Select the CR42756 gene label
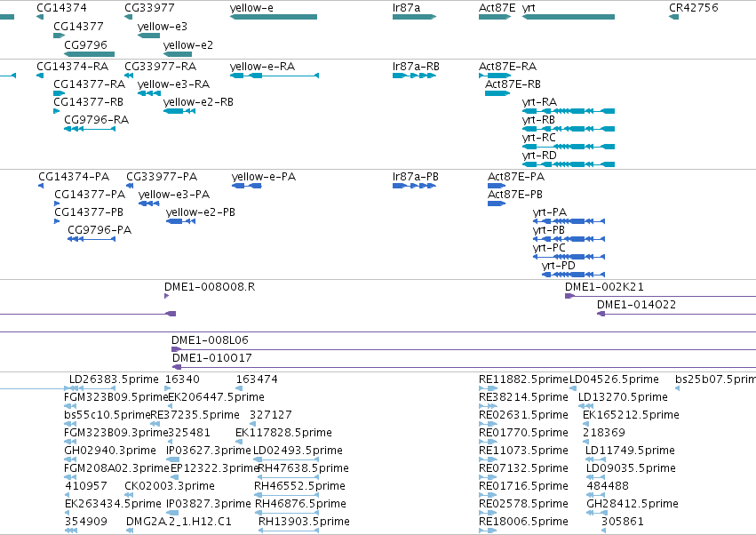Image resolution: width=756 pixels, height=535 pixels. tap(693, 8)
